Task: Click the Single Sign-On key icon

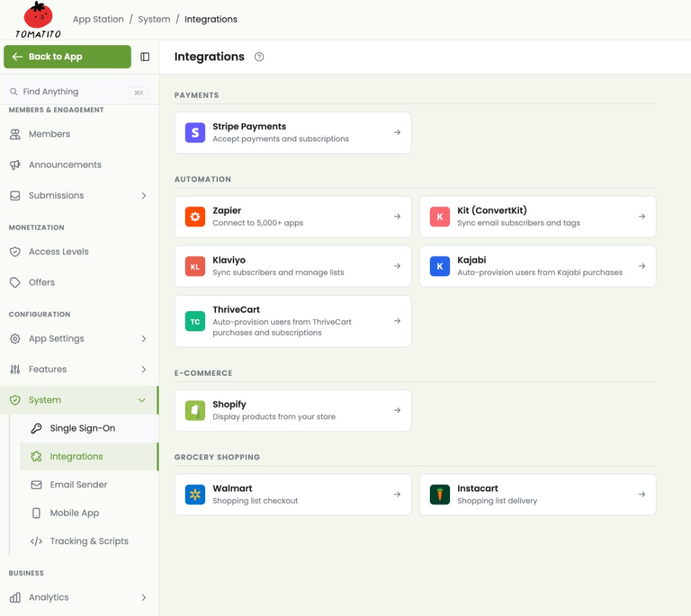Action: (x=36, y=428)
